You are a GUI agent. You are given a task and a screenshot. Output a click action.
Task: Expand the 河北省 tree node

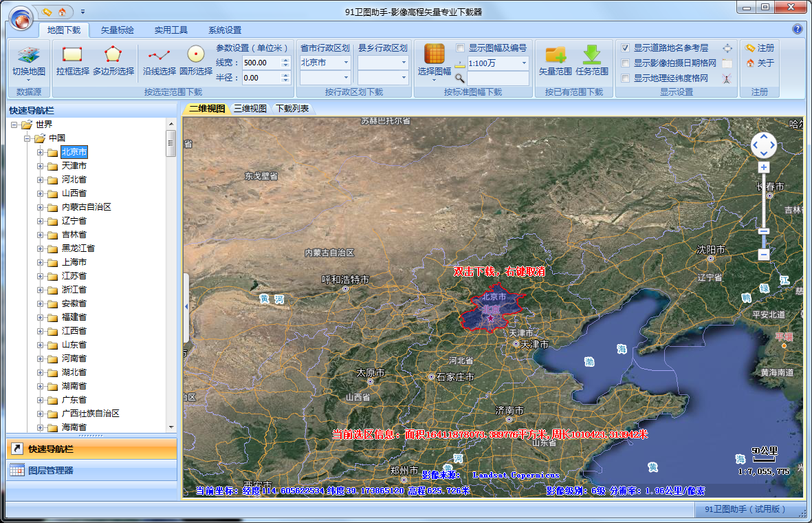pos(40,180)
